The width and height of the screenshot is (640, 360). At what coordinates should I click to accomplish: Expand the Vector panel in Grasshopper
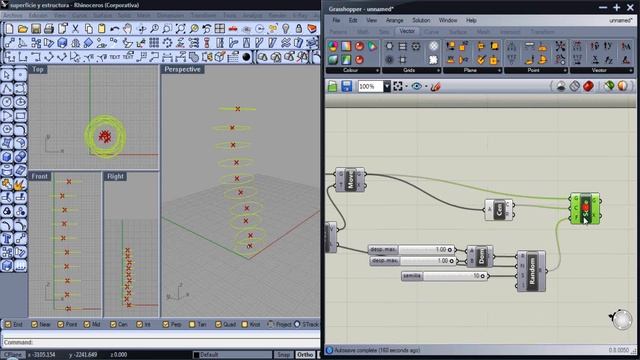[x=631, y=71]
